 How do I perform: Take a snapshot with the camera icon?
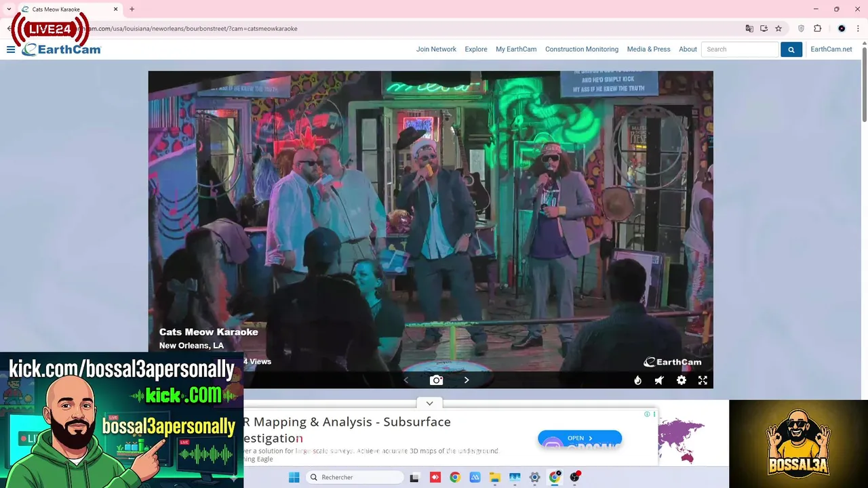click(436, 380)
